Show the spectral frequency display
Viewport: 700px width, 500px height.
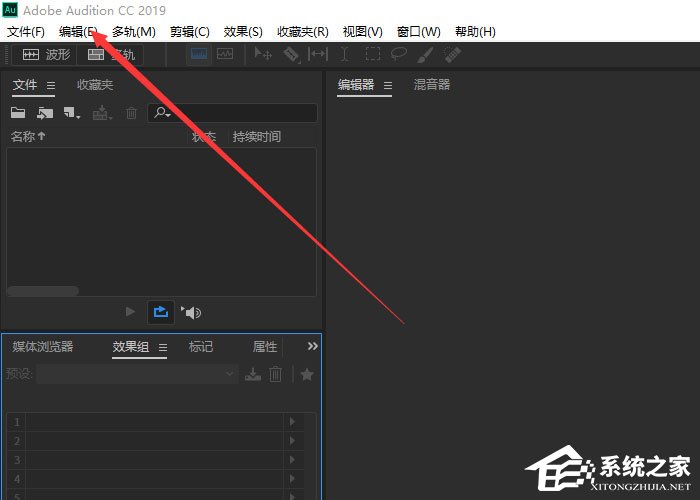(199, 54)
